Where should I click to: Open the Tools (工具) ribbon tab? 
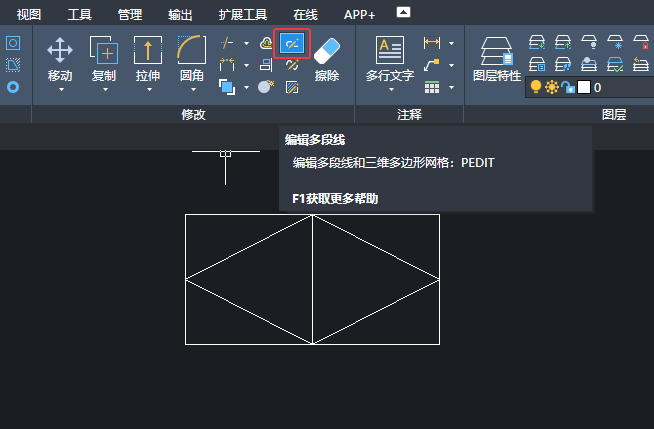coord(79,15)
